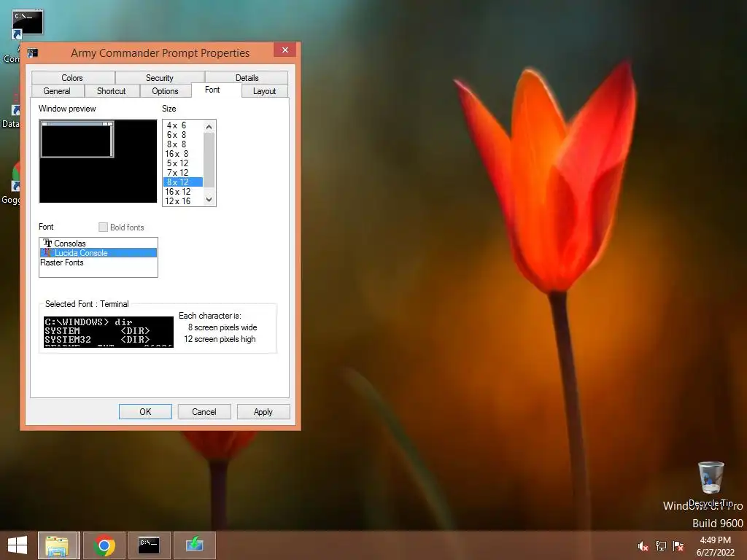
Task: Open the Action Center flag icon
Action: (678, 546)
